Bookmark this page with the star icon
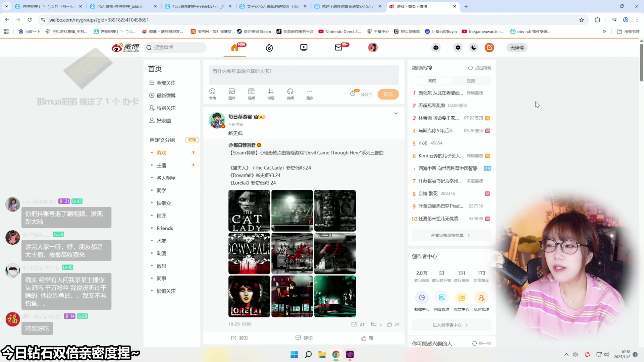The height and width of the screenshot is (362, 644). click(582, 20)
